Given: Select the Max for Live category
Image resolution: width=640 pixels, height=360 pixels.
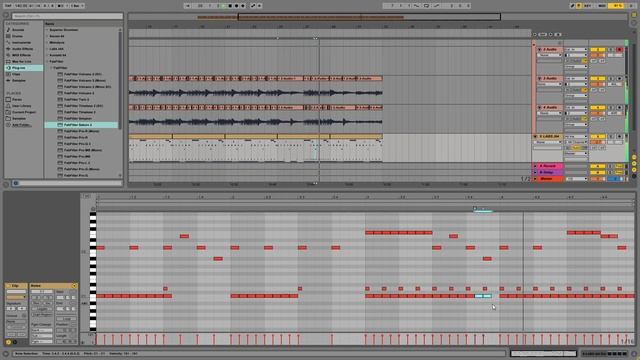Looking at the screenshot, I should [x=21, y=61].
